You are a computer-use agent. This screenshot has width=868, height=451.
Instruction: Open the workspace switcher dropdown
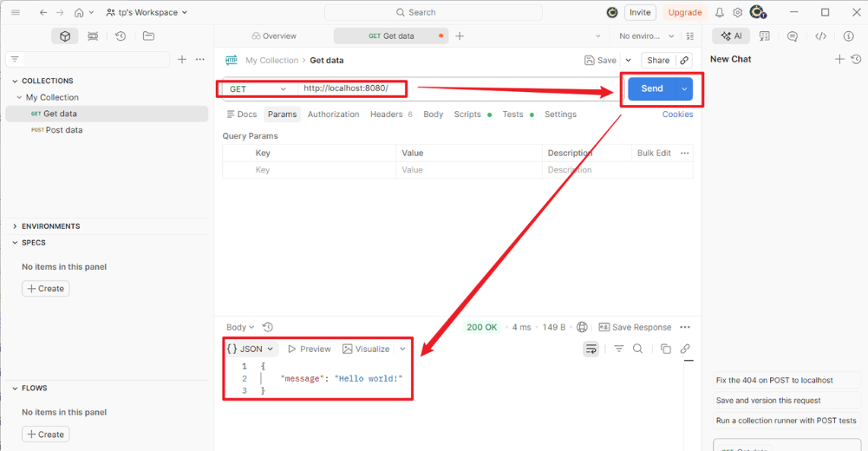click(147, 12)
